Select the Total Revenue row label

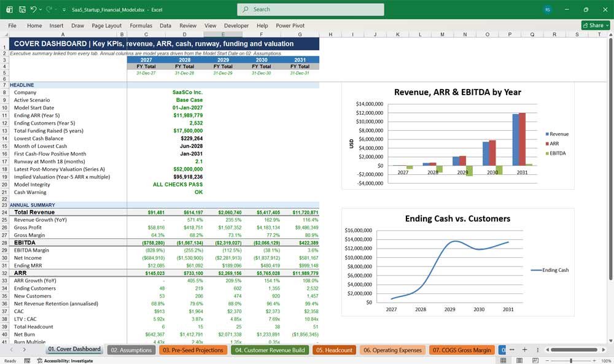pyautogui.click(x=34, y=212)
